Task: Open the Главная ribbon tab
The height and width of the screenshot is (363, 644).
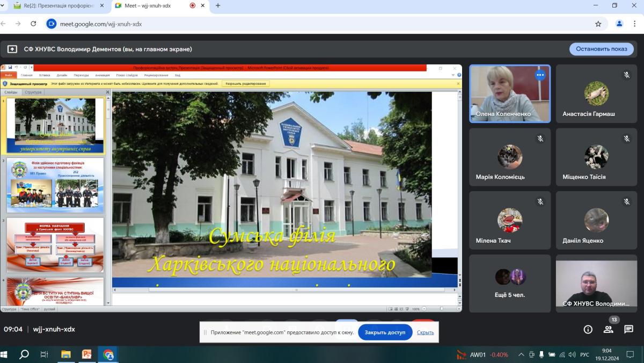Action: tap(27, 75)
